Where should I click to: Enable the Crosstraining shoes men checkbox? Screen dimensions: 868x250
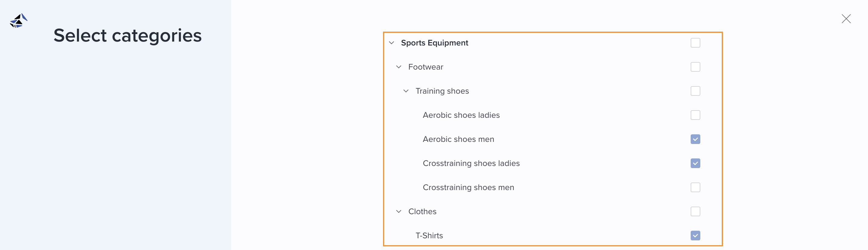(695, 187)
